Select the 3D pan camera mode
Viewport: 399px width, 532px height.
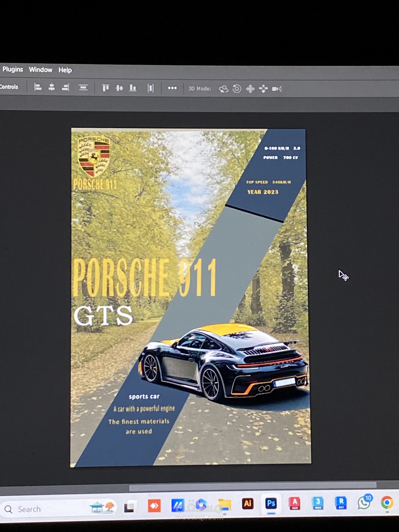tap(250, 89)
